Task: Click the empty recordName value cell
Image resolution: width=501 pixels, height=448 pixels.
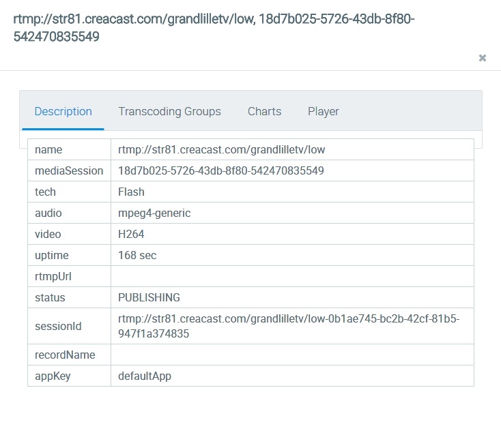Action: coord(291,355)
